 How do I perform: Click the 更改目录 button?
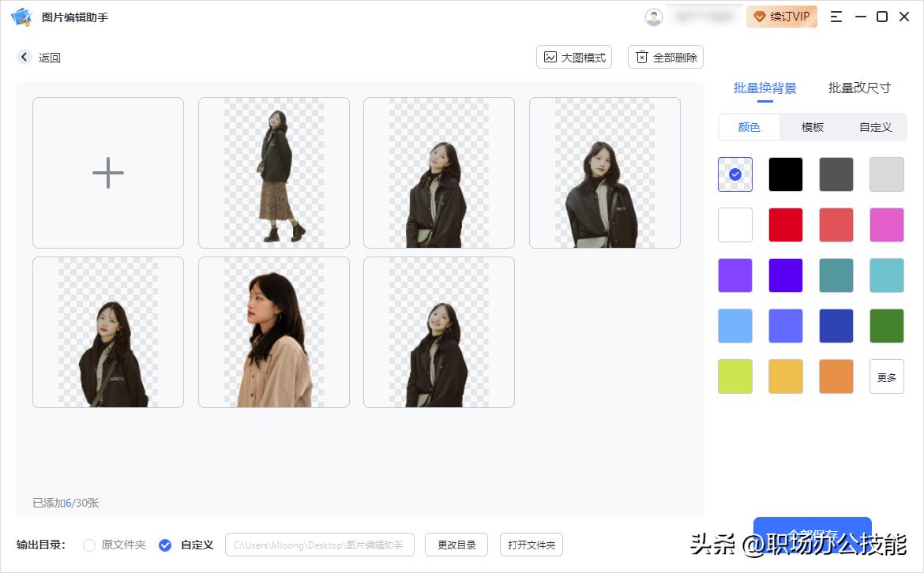(456, 545)
